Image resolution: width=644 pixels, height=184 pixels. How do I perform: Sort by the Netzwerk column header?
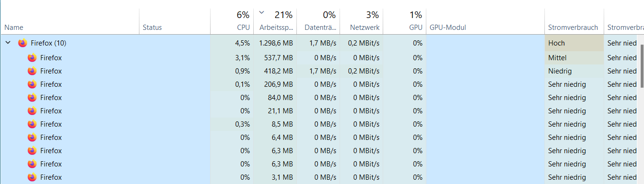click(361, 21)
